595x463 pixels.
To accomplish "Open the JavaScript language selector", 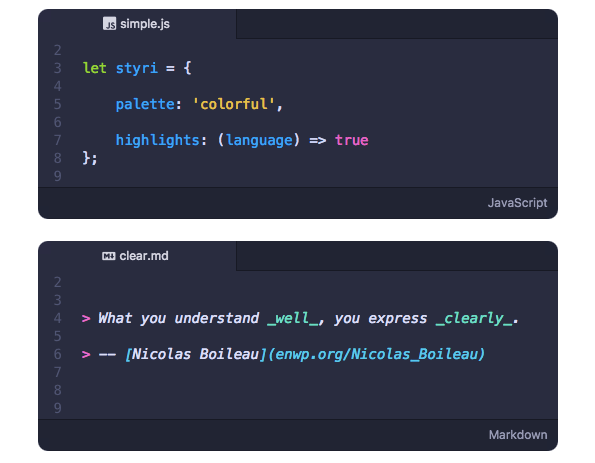I will (517, 203).
